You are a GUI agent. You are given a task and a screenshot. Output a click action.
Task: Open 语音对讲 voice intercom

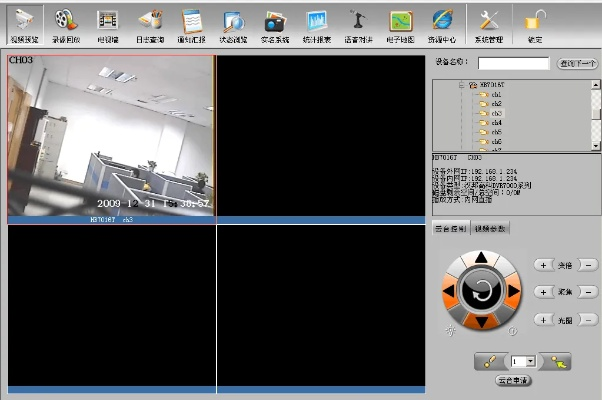[x=358, y=25]
